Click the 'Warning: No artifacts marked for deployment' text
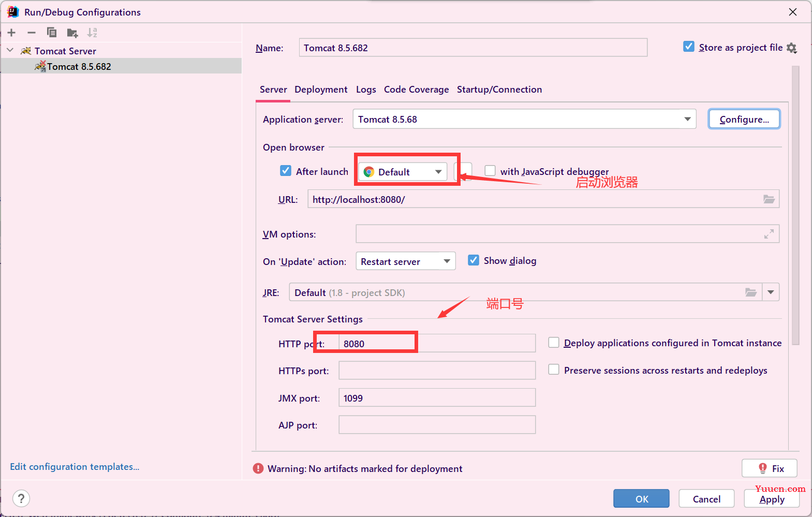812x517 pixels. (x=365, y=468)
